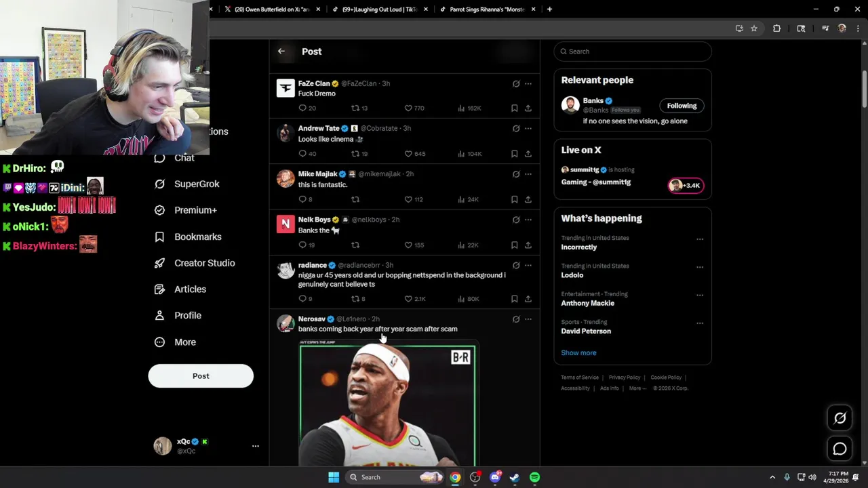Bookmark Mike Majlak's post
This screenshot has height=488, width=868.
[514, 199]
